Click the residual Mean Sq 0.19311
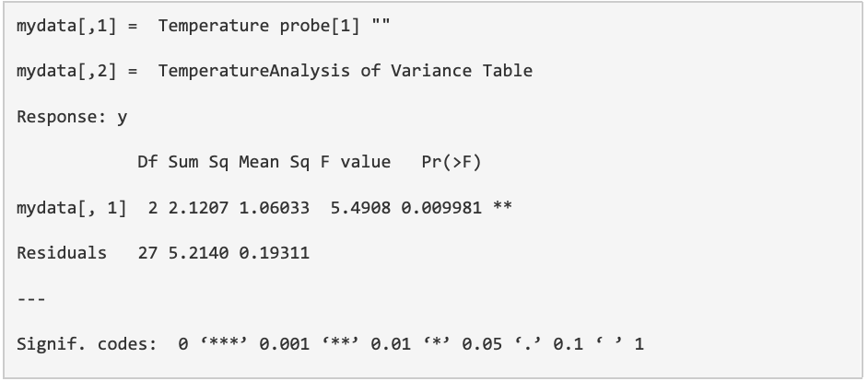The image size is (868, 381). pyautogui.click(x=274, y=252)
